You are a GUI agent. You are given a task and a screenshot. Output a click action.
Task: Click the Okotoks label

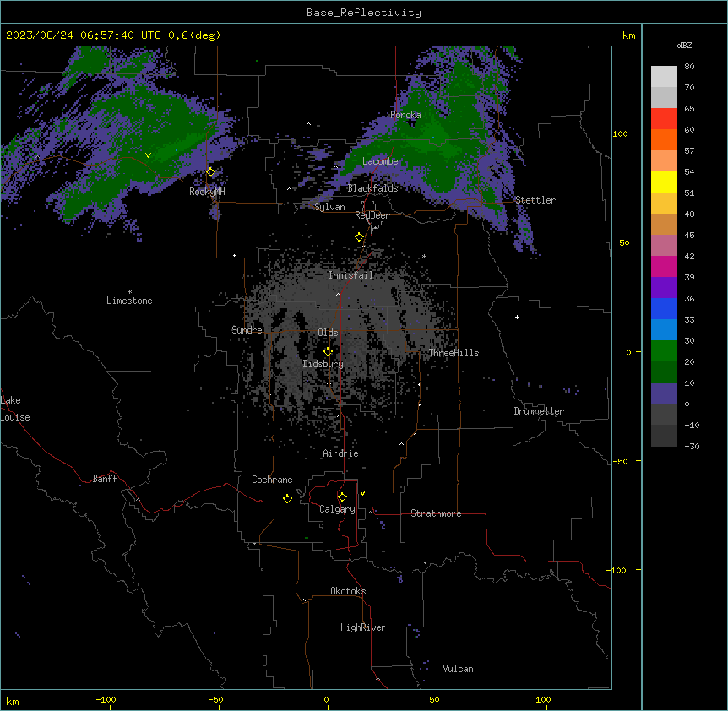(x=348, y=591)
